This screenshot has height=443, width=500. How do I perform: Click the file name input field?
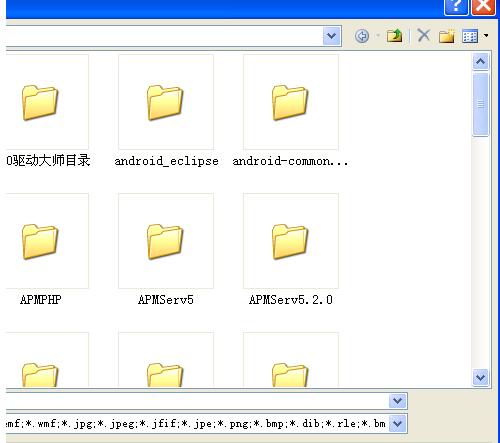(x=197, y=401)
